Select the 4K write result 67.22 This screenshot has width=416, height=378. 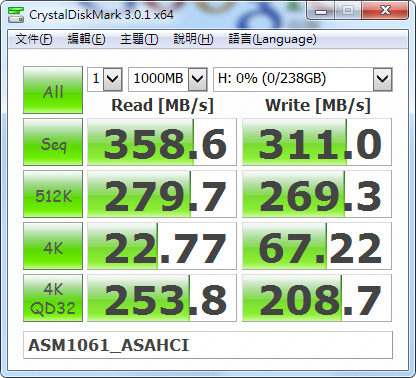[x=317, y=246]
